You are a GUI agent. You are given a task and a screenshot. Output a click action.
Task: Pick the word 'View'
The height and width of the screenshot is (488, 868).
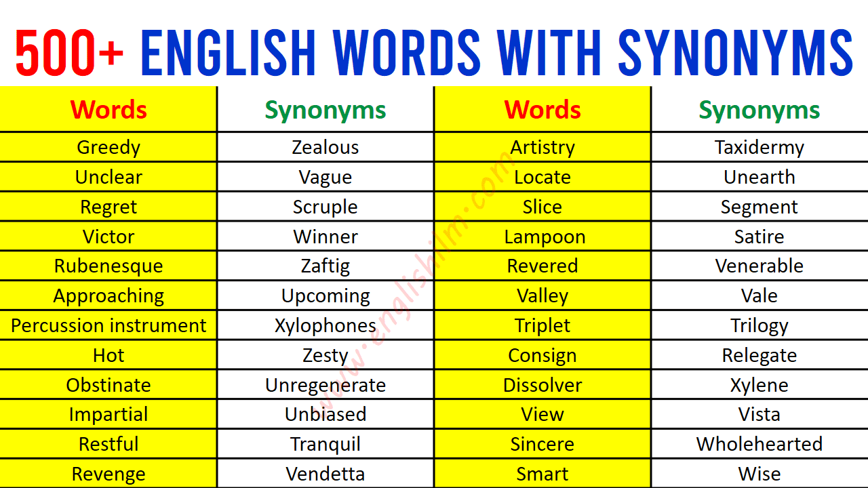pos(542,414)
